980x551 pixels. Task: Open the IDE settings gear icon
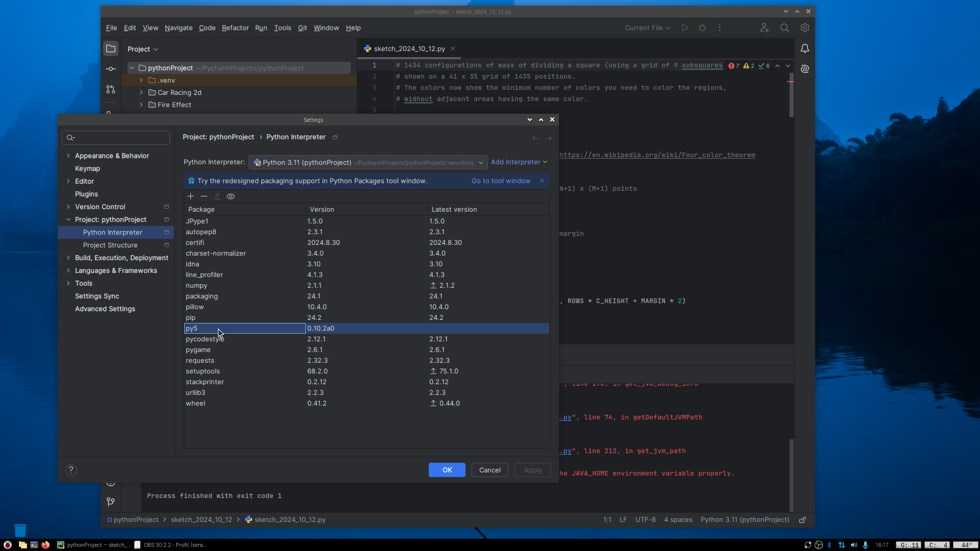pos(805,28)
